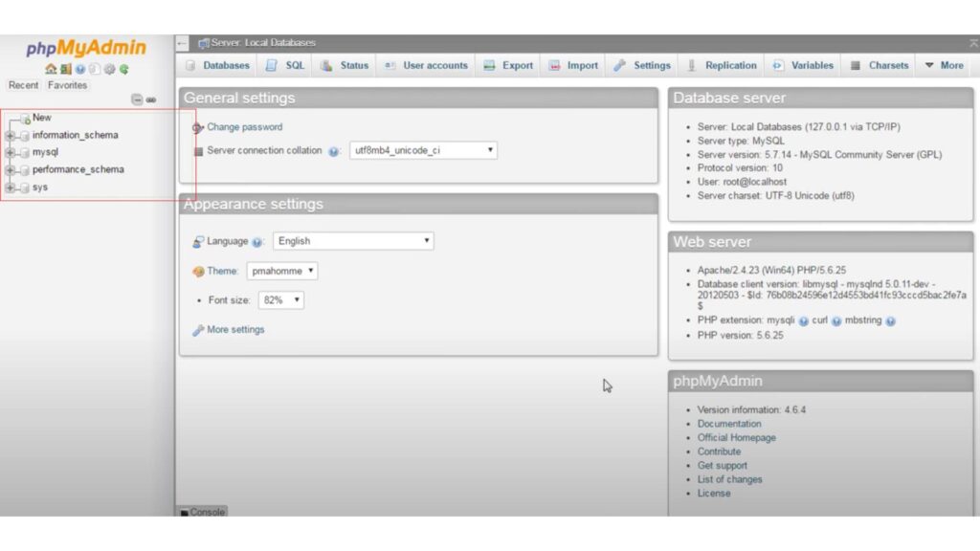Open the Official Homepage link

click(736, 438)
